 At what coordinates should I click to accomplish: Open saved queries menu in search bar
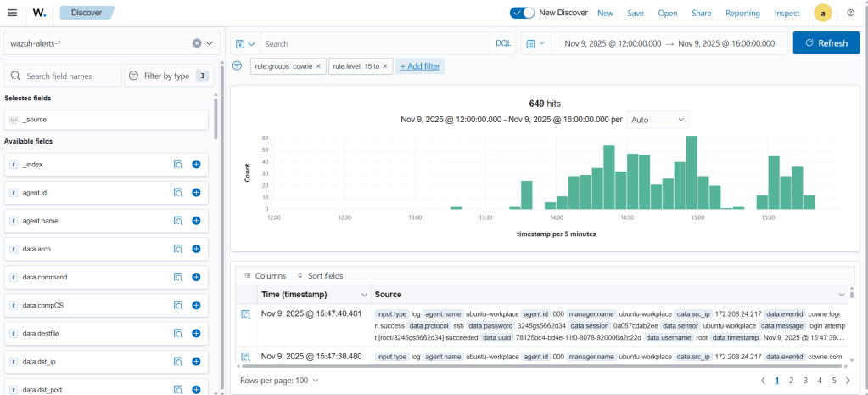pos(244,43)
